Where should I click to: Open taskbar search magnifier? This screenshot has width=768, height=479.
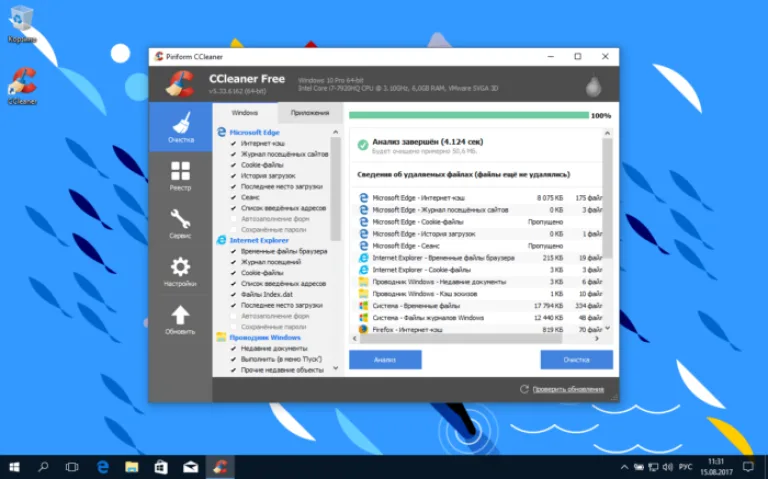point(43,467)
